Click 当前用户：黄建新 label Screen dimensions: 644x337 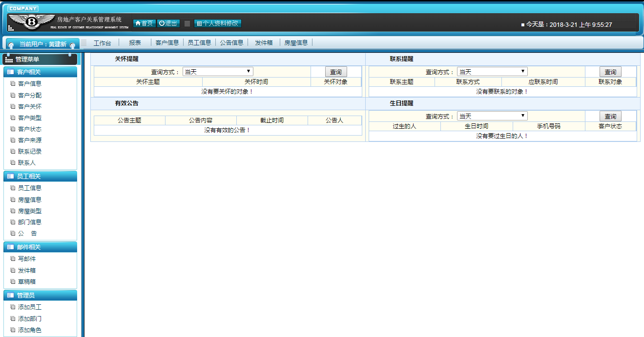[43, 44]
